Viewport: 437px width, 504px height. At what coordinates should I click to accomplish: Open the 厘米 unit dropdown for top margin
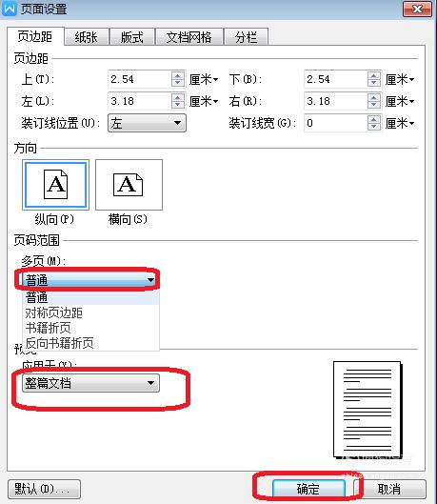(x=204, y=79)
